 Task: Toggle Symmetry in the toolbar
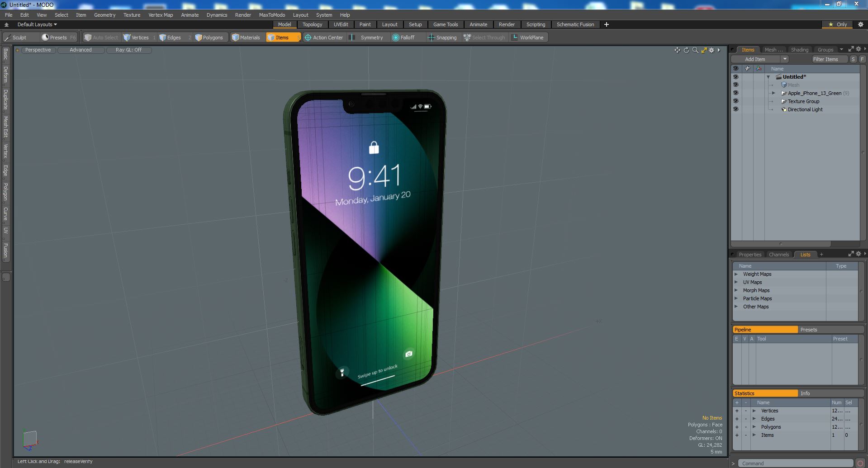pos(367,38)
